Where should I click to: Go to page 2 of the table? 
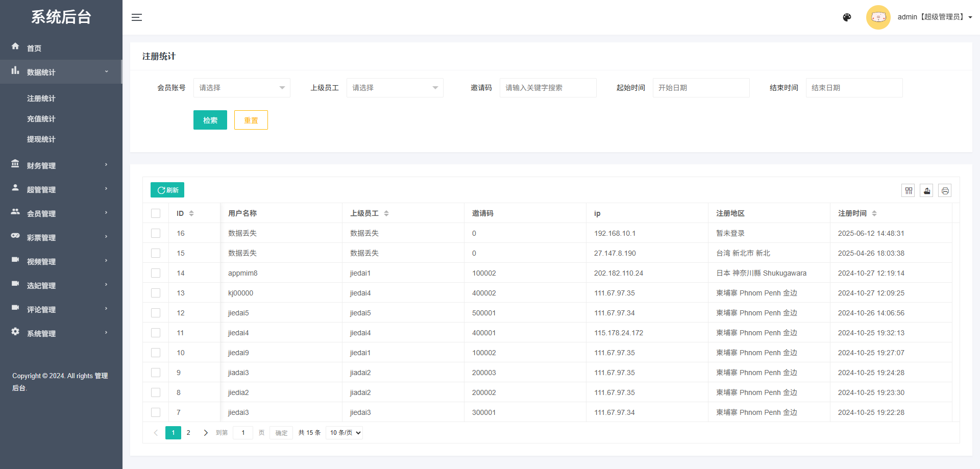pyautogui.click(x=188, y=432)
